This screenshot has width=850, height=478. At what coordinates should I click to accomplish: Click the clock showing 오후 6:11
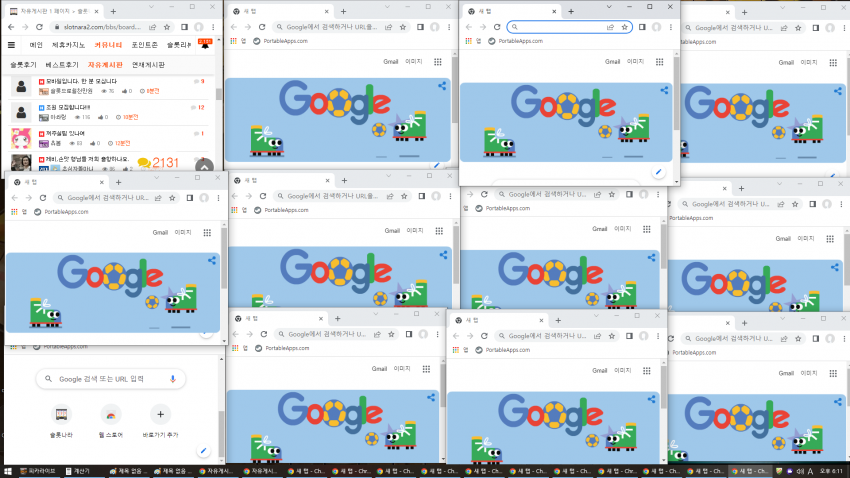[832, 471]
